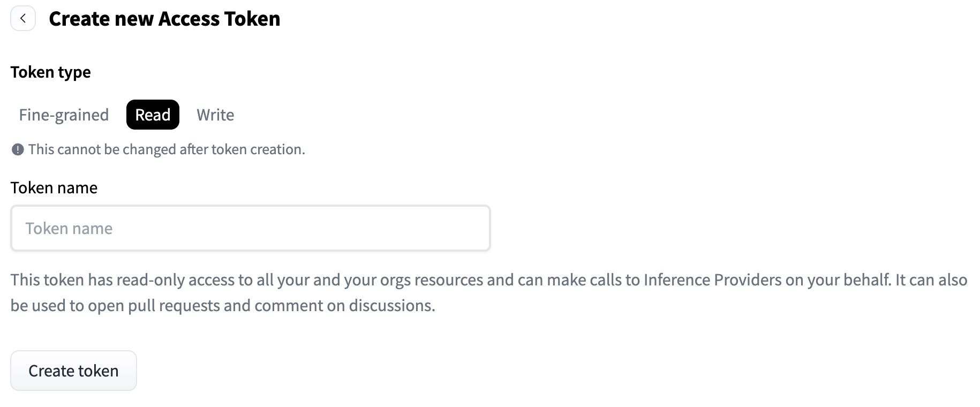
Task: Click the Create new Access Token title
Action: click(x=164, y=18)
